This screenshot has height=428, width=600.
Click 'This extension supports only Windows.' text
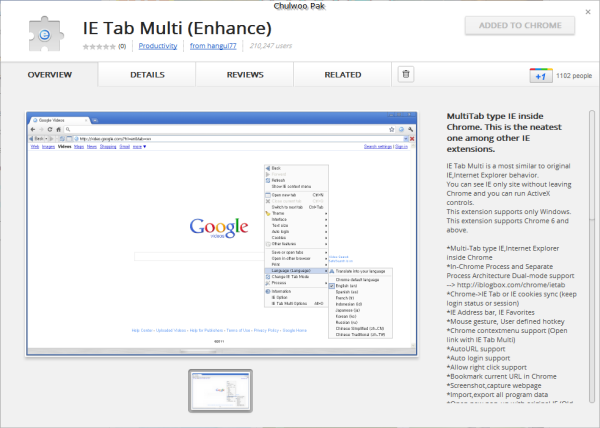coord(509,212)
